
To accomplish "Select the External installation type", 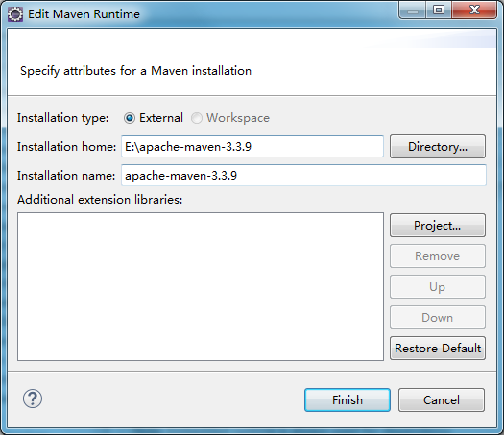I will point(130,118).
